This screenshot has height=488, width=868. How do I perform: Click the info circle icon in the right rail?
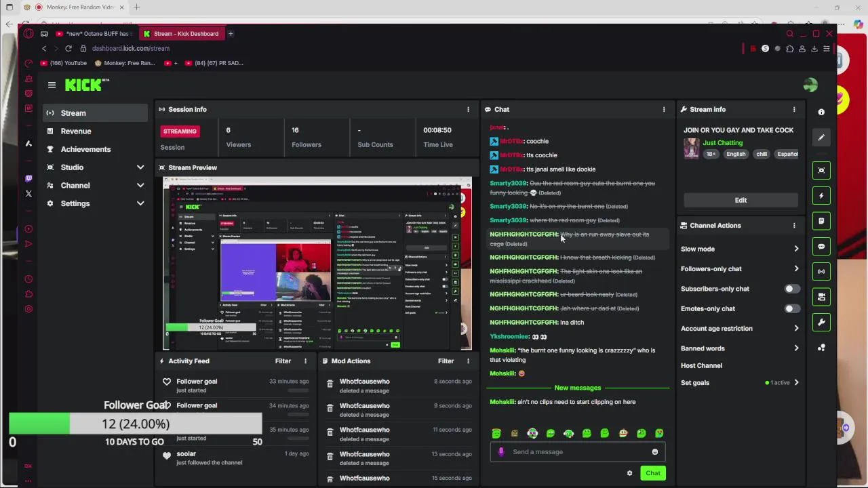[x=821, y=112]
